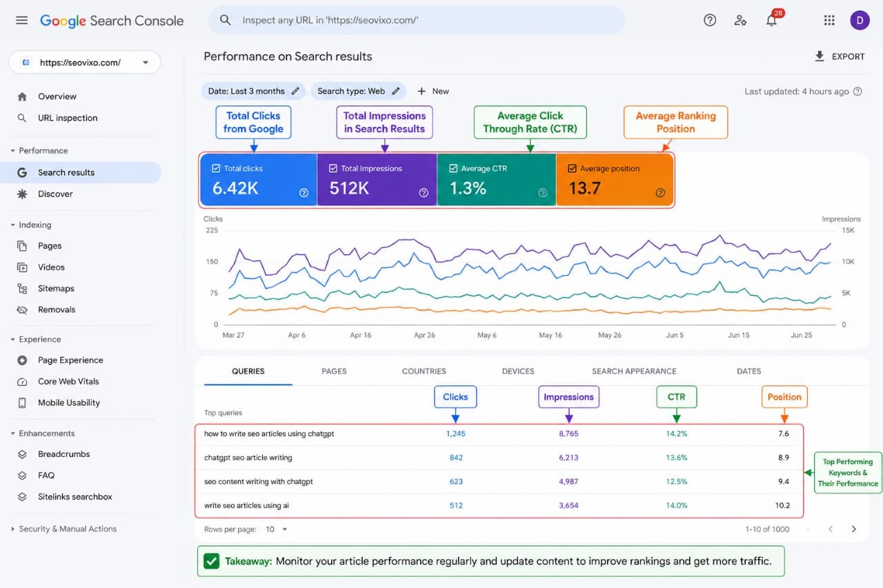
Task: Click help icon on Average position card
Action: click(x=660, y=193)
